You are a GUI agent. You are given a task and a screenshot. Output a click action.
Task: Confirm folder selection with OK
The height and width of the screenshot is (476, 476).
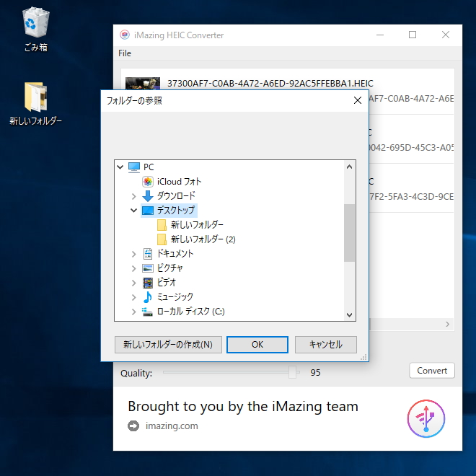pos(257,345)
